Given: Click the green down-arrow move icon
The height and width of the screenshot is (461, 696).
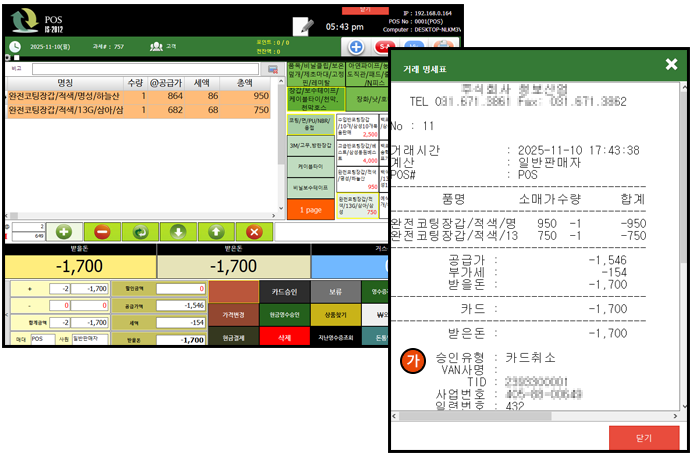Looking at the screenshot, I should (178, 232).
